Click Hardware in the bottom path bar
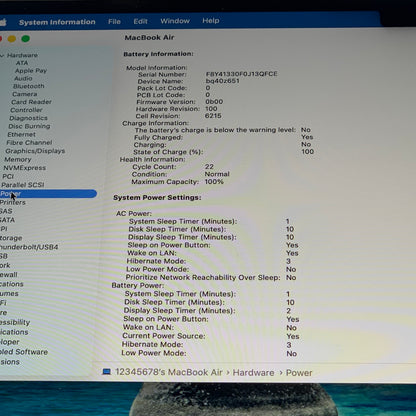 click(253, 373)
